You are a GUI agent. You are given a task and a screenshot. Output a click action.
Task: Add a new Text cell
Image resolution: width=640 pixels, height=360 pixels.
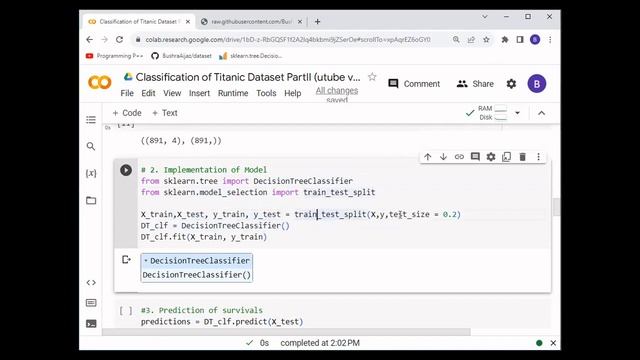point(164,113)
